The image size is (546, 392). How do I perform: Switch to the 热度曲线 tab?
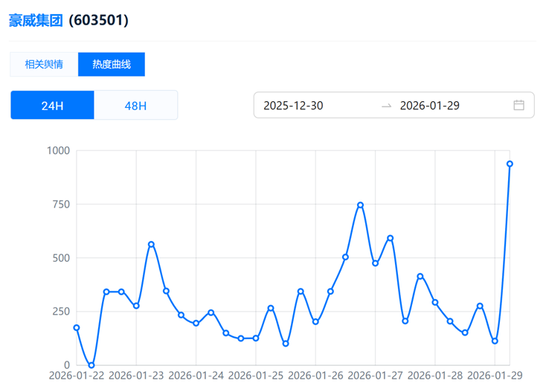112,65
